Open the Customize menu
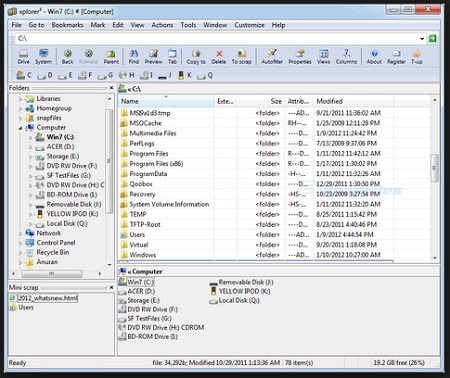450x378 pixels. (249, 25)
